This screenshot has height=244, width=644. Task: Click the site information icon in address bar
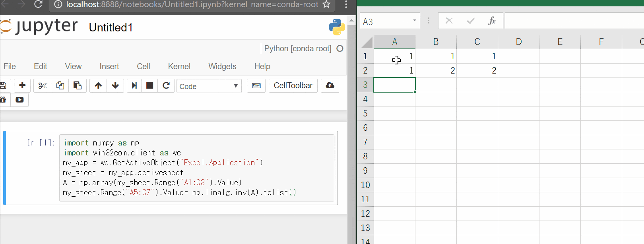click(x=58, y=4)
